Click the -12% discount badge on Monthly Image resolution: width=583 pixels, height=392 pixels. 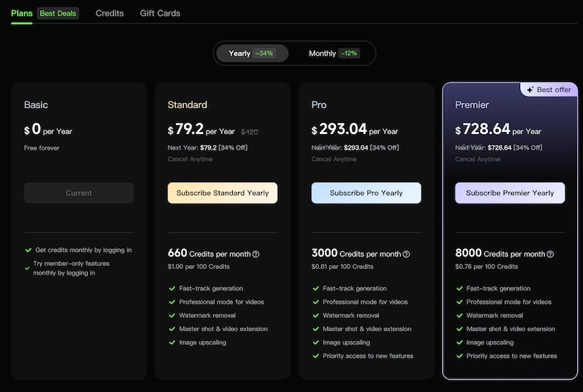click(349, 53)
